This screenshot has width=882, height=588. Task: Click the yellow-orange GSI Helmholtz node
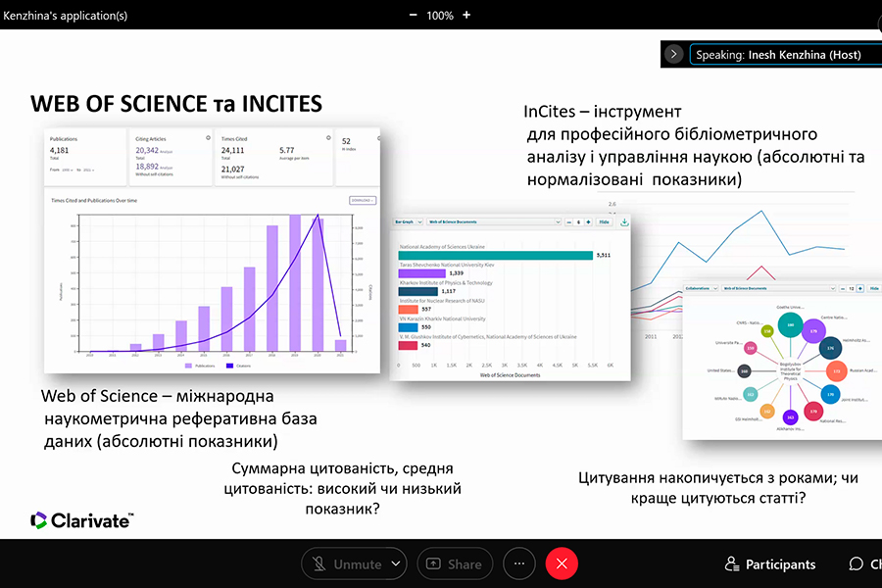pyautogui.click(x=767, y=412)
